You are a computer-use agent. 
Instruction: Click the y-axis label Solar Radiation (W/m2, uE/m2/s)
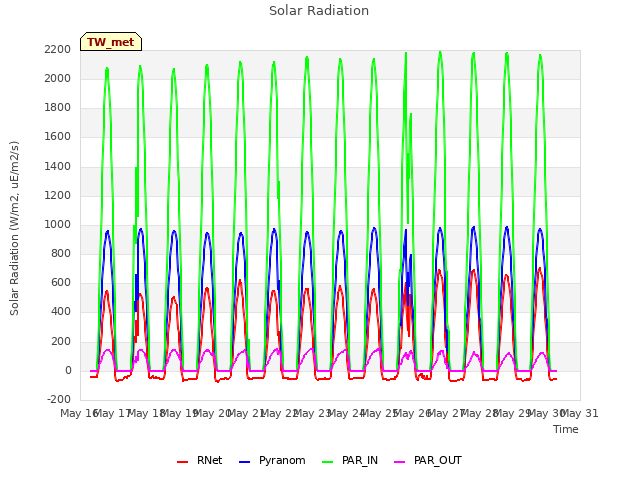click(14, 228)
